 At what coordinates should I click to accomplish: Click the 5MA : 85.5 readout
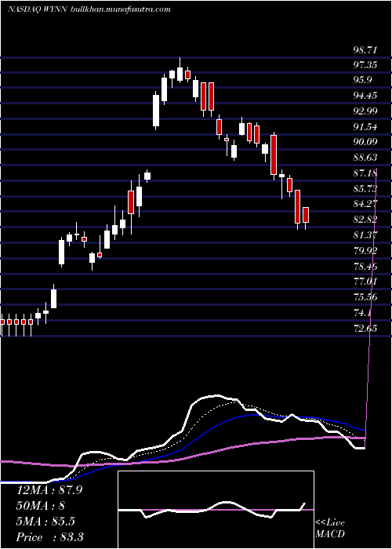(x=45, y=522)
